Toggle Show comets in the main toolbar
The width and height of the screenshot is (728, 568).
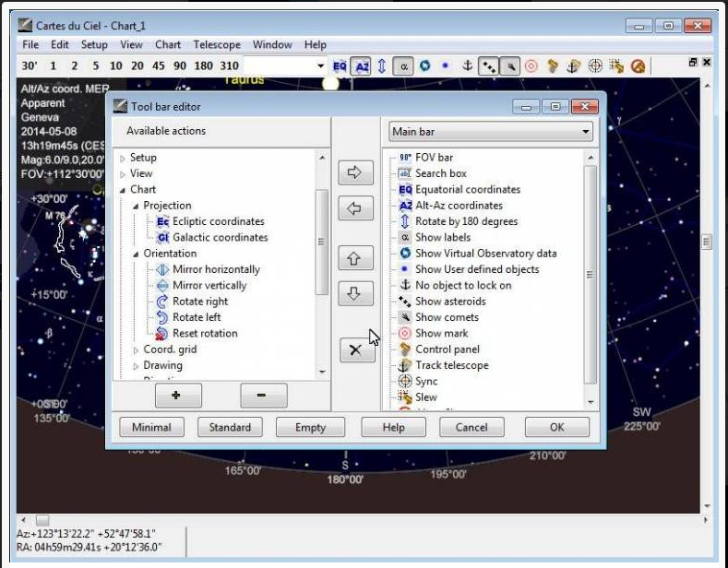pyautogui.click(x=510, y=66)
